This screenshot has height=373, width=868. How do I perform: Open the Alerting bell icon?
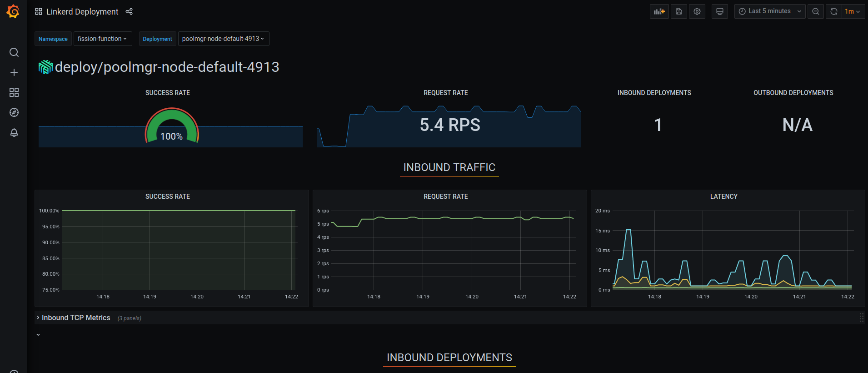14,132
